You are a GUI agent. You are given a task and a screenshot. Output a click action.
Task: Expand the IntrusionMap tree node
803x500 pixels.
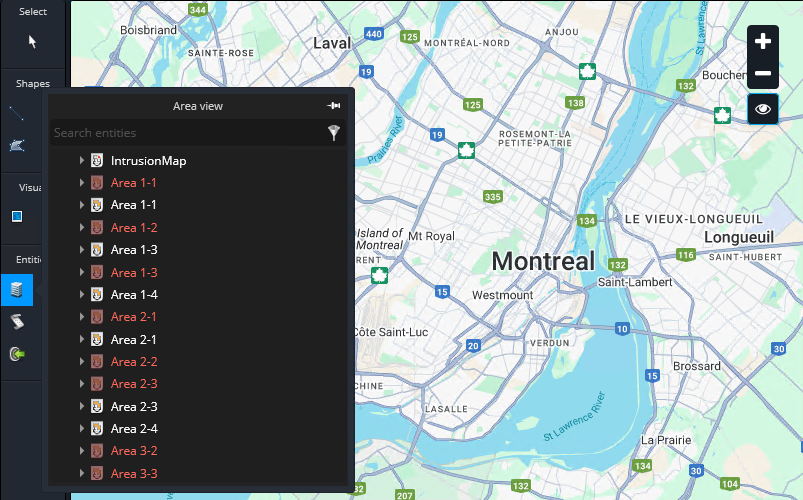coord(82,161)
